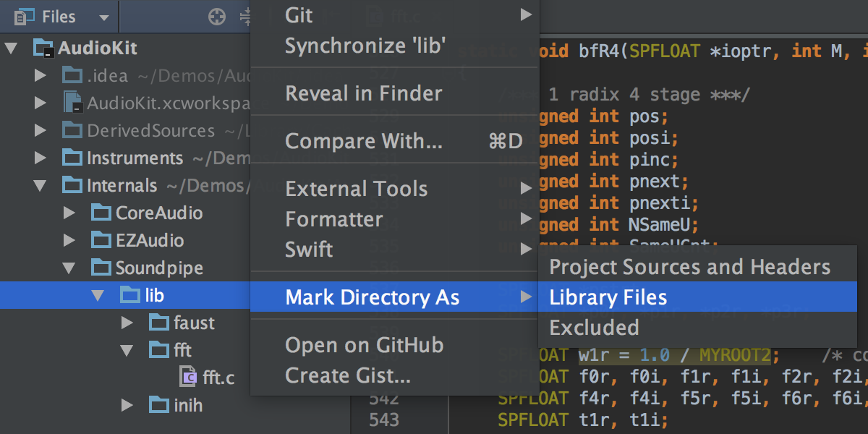868x434 pixels.
Task: Select the inih folder label
Action: click(188, 405)
